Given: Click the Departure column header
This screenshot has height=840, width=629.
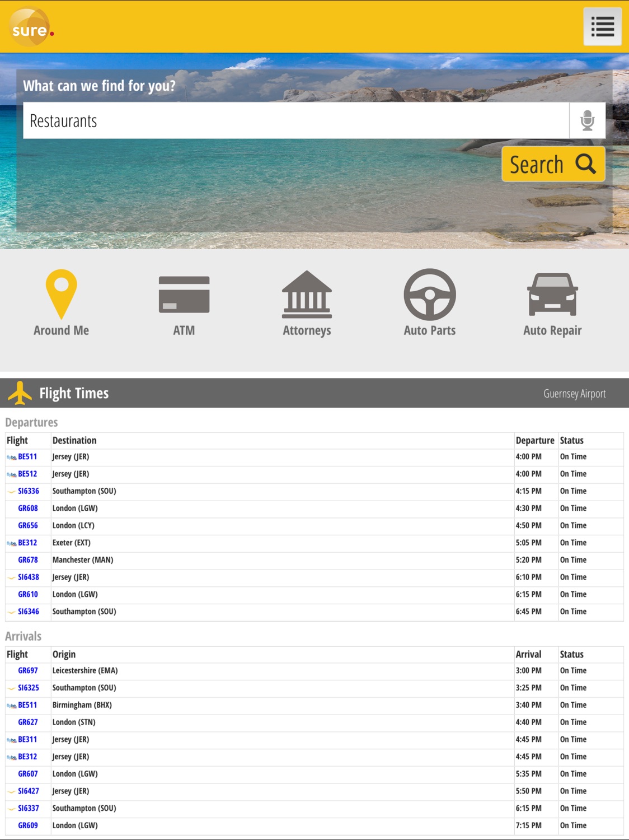Looking at the screenshot, I should [535, 441].
